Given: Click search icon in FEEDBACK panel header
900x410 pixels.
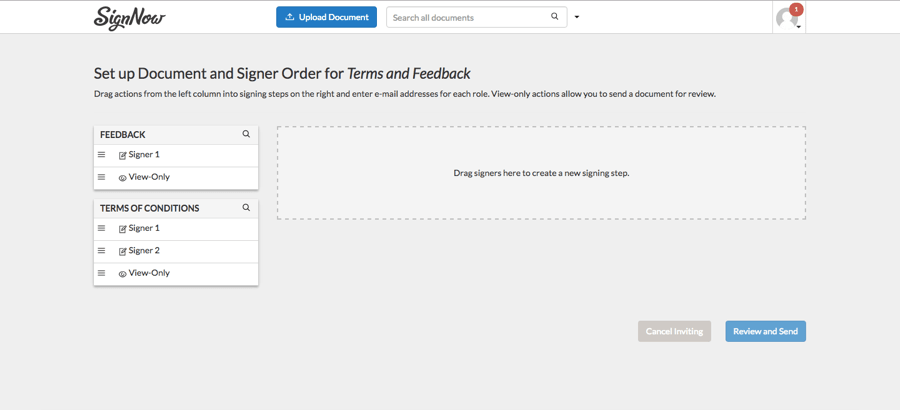Looking at the screenshot, I should tap(246, 134).
